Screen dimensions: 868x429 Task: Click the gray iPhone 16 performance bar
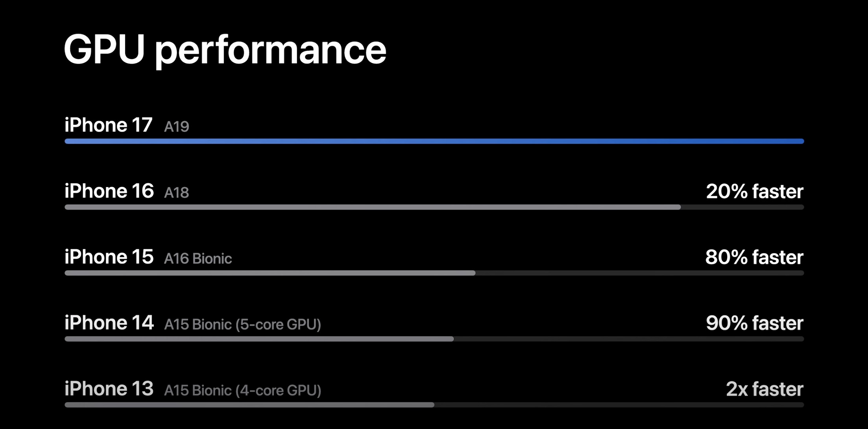coord(372,207)
